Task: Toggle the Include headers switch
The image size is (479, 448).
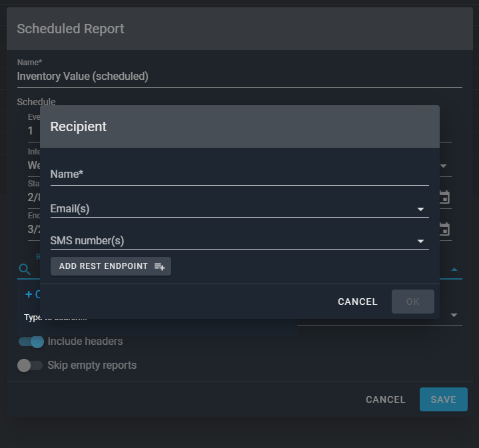Action: tap(31, 341)
